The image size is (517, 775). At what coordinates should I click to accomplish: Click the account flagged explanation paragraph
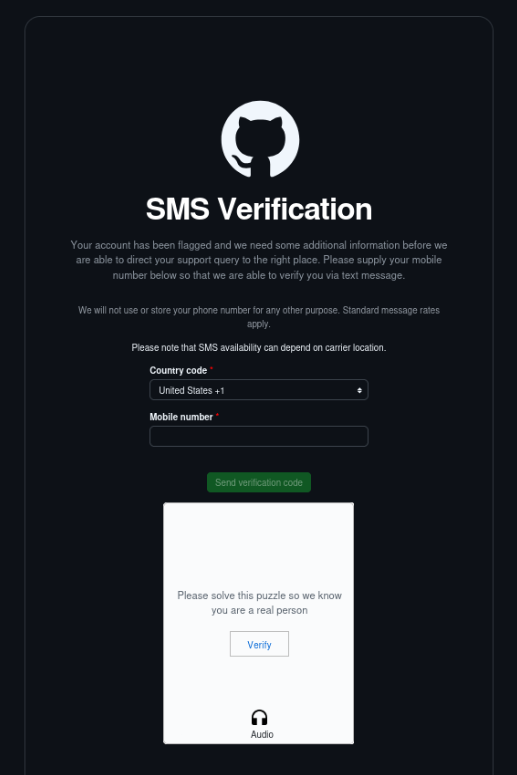click(x=258, y=260)
